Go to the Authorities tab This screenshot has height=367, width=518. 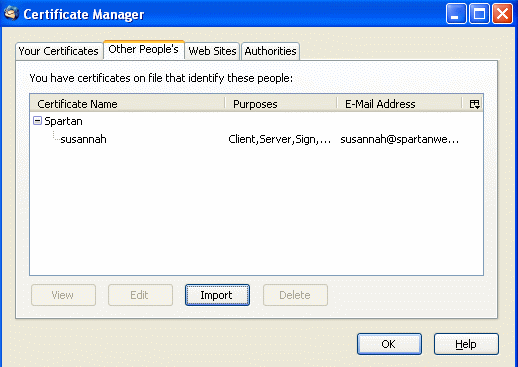coord(270,51)
